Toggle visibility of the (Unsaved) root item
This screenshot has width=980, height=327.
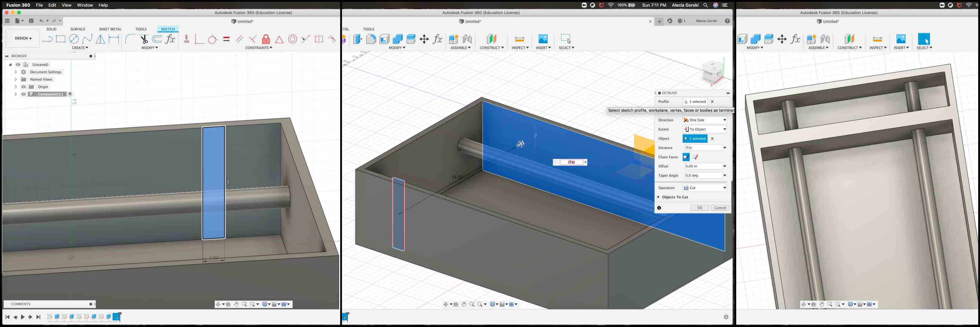(18, 65)
